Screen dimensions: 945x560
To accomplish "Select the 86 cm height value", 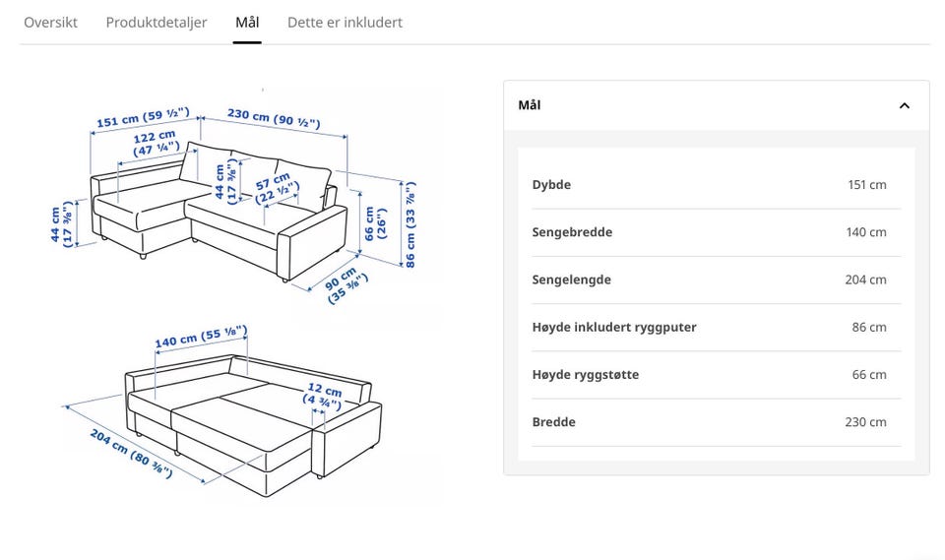I will [869, 328].
